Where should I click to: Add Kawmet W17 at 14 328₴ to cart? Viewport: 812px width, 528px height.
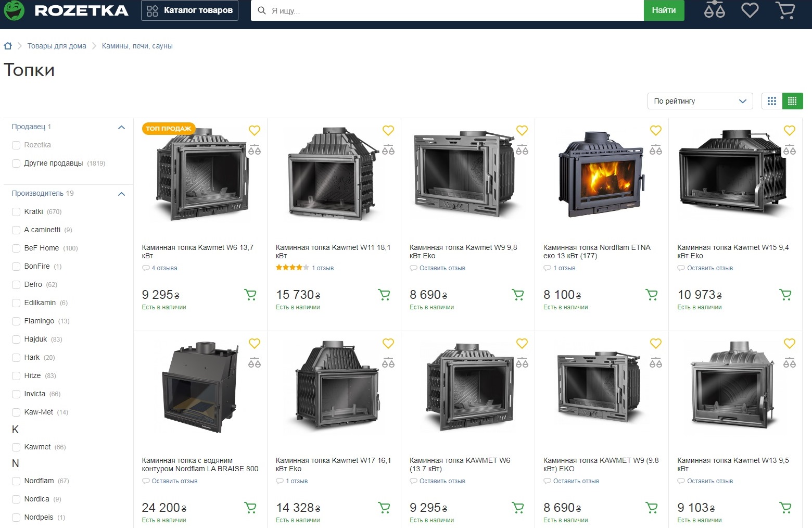click(x=384, y=508)
